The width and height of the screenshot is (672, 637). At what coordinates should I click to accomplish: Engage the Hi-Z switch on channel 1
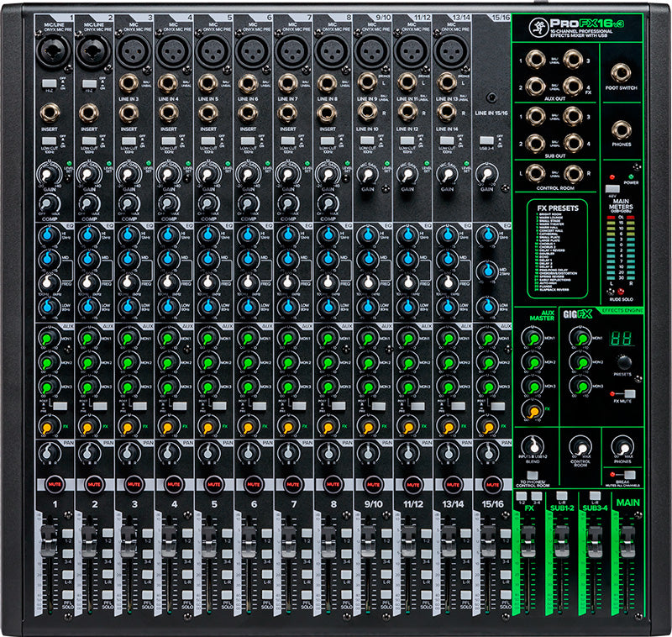pyautogui.click(x=50, y=83)
